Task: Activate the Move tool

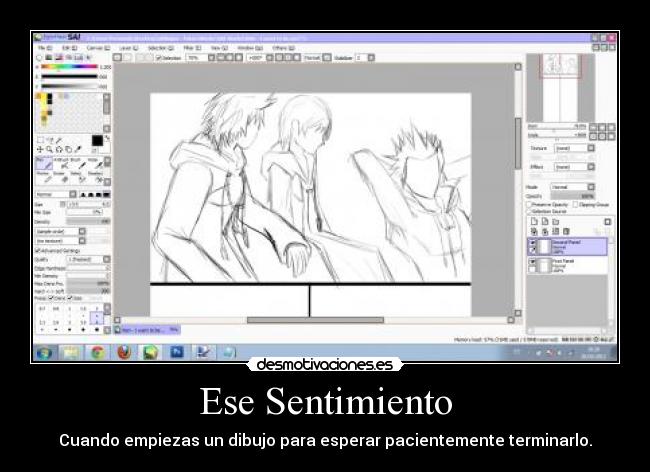Action: coord(40,149)
